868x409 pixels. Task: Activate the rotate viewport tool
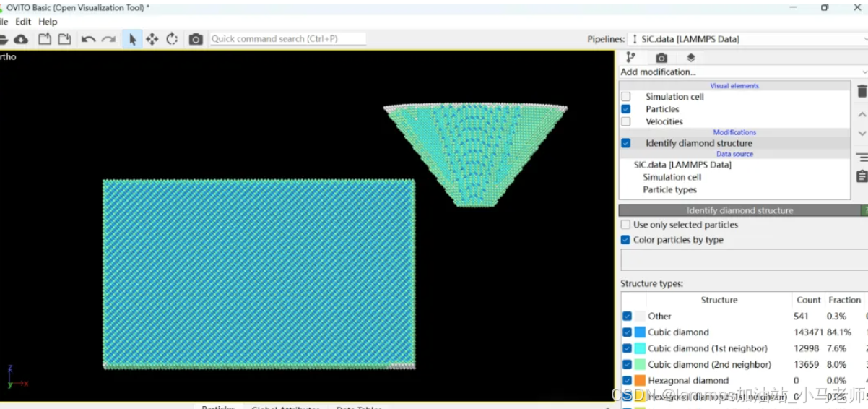172,39
